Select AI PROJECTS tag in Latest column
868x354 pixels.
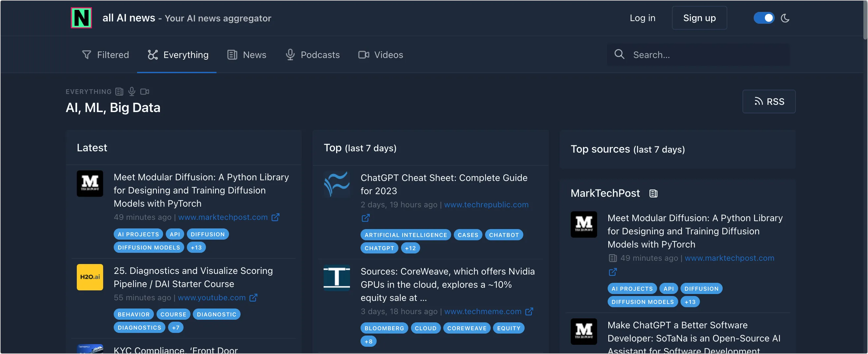138,234
